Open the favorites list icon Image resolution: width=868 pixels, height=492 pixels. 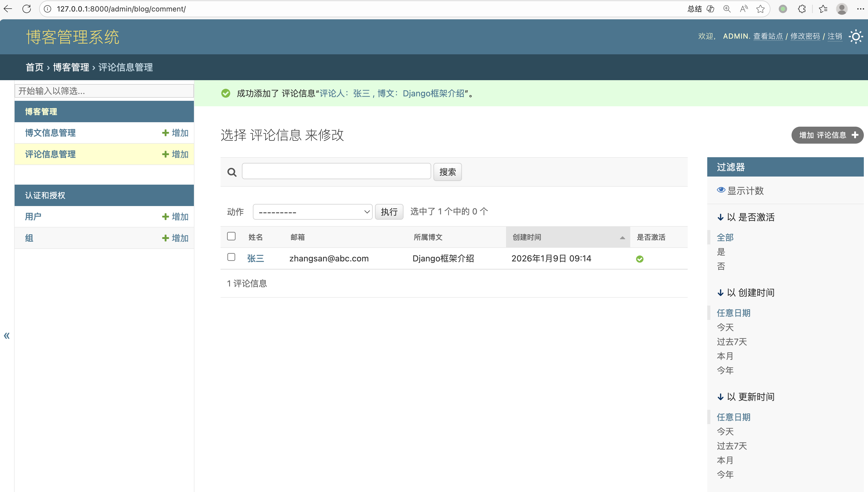(x=823, y=9)
